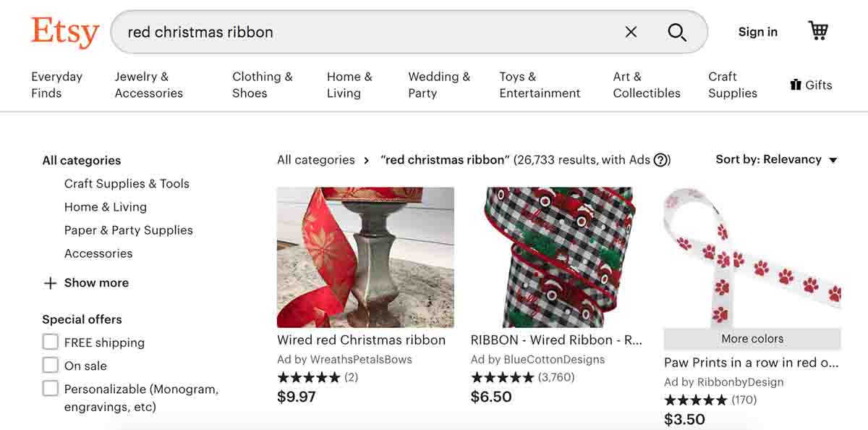Open the Wedding & Party menu

point(439,85)
